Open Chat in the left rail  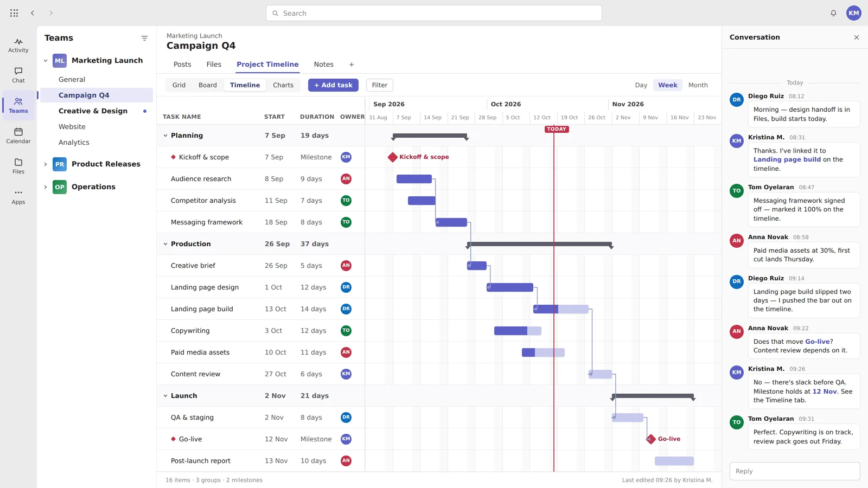18,75
